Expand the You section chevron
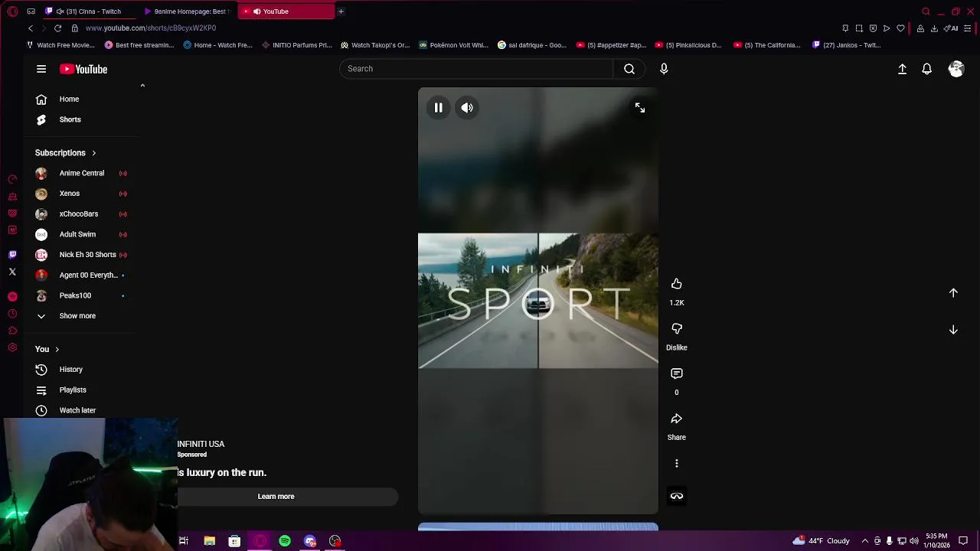This screenshot has height=551, width=980. coord(57,350)
